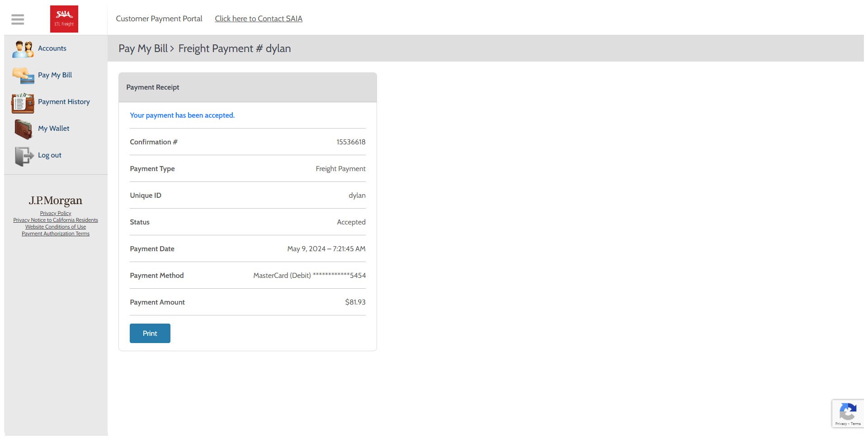Click confirmation number 15536618
The width and height of the screenshot is (868, 439).
tap(351, 142)
